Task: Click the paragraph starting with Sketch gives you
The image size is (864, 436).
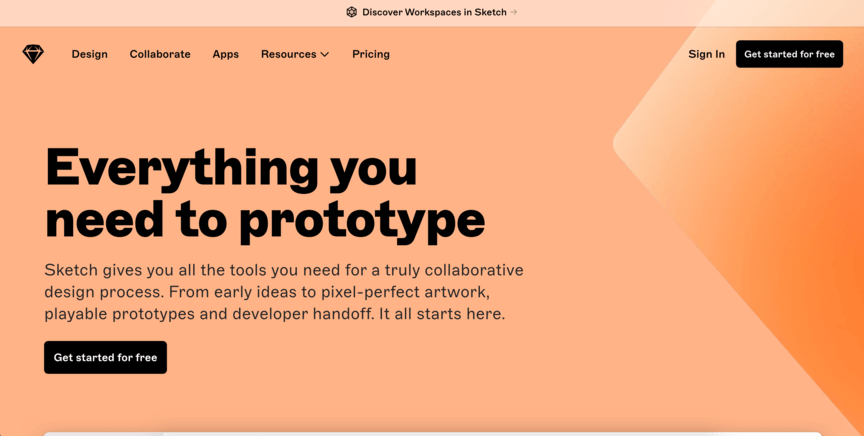Action: coord(284,292)
